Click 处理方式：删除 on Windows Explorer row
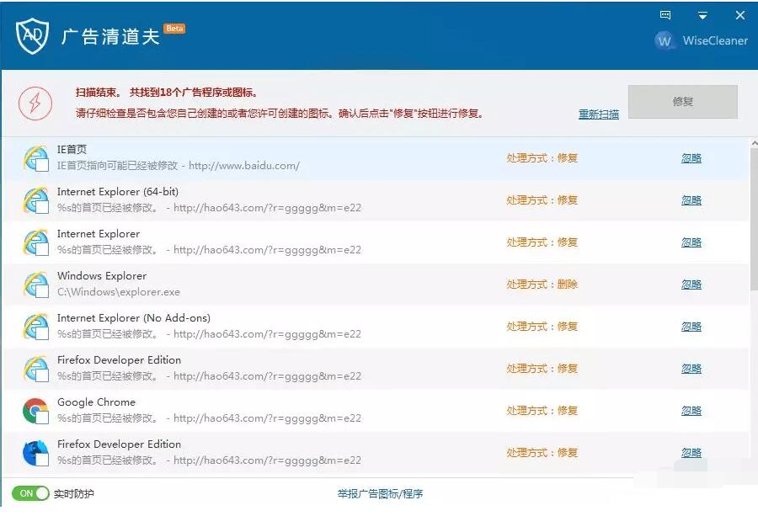The image size is (758, 532). [542, 285]
